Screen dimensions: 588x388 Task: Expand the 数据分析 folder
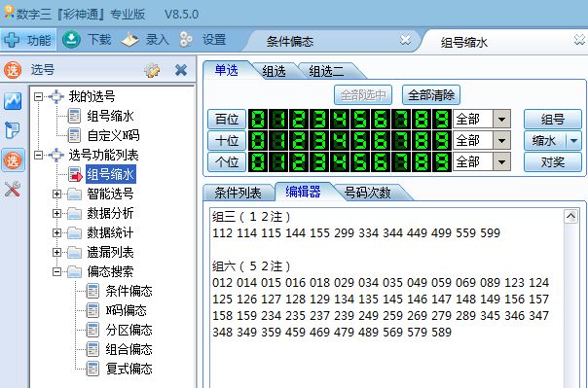(x=56, y=214)
